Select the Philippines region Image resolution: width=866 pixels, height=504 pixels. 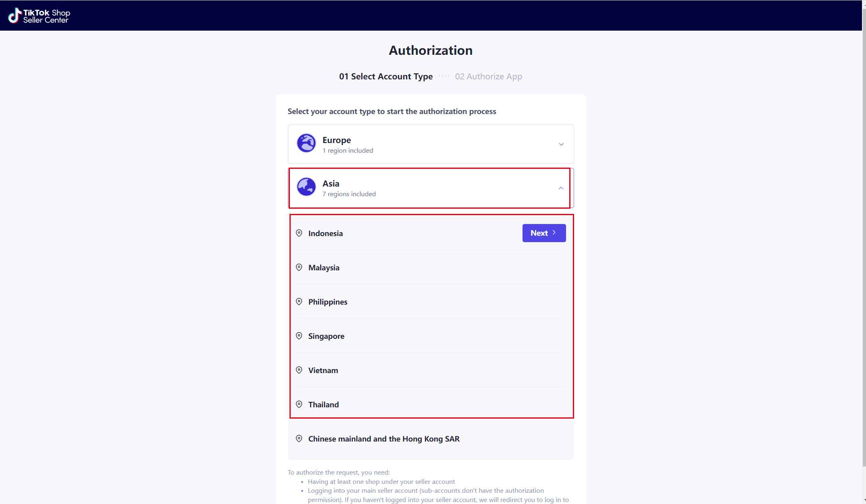(431, 302)
